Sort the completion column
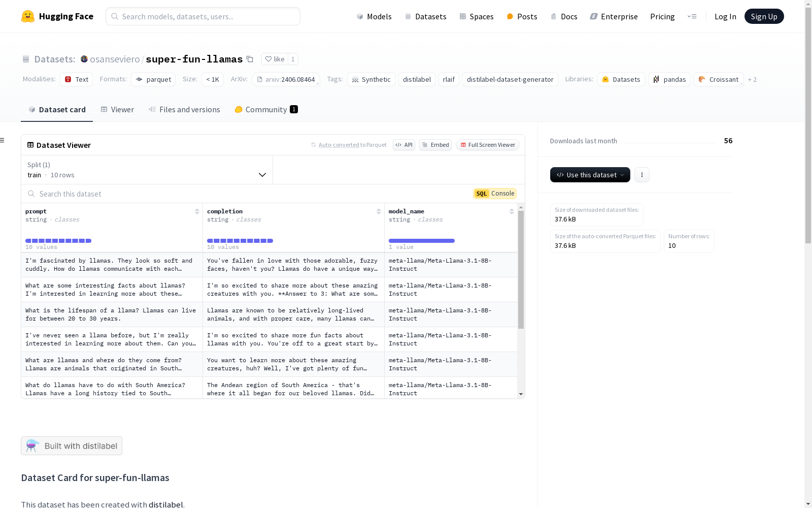 pos(379,211)
